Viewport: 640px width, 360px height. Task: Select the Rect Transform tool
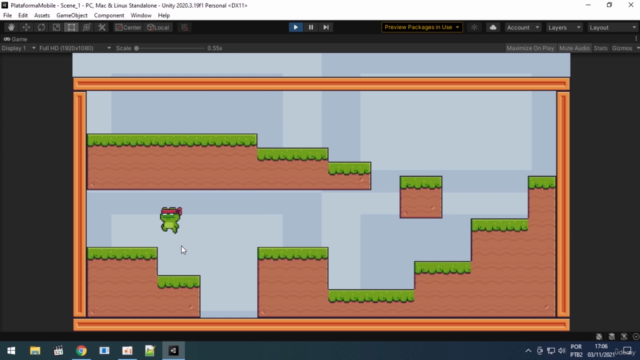pyautogui.click(x=71, y=27)
